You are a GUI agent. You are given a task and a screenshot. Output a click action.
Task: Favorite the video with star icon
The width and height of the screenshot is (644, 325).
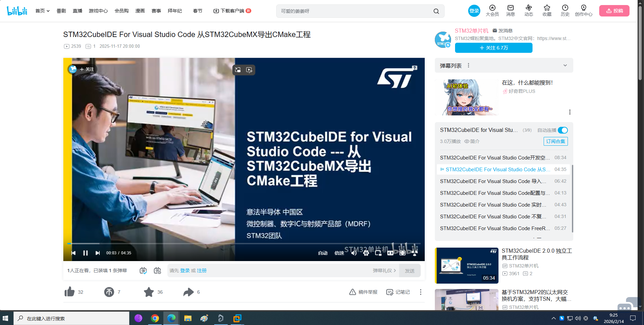[149, 292]
